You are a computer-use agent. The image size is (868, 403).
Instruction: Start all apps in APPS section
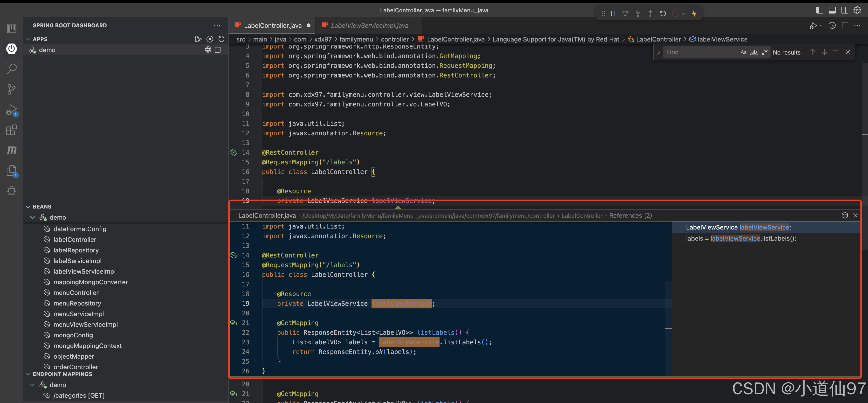coord(198,39)
